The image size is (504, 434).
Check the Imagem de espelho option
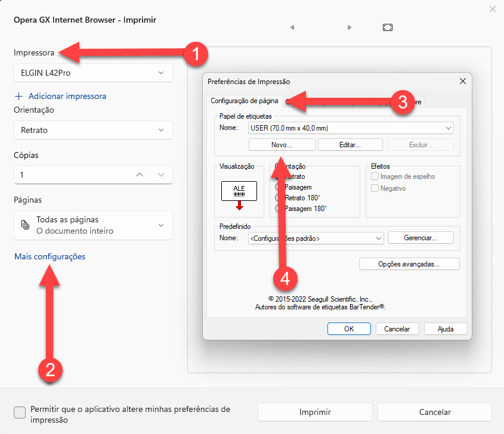pos(375,176)
